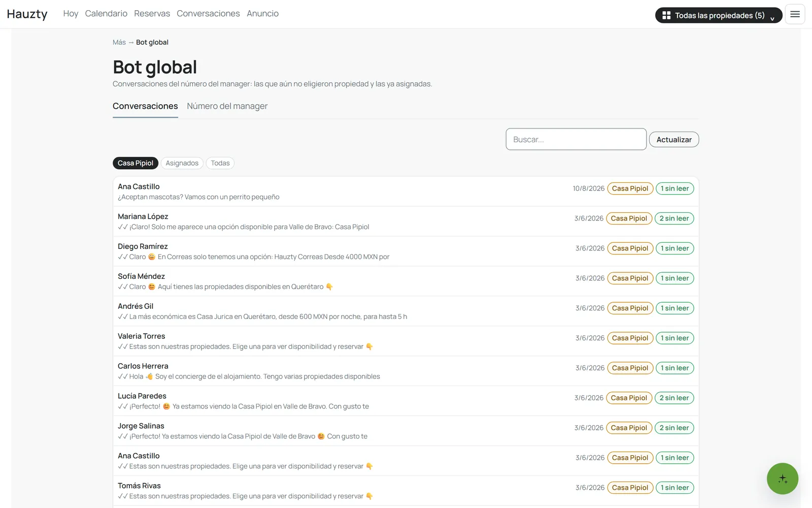
Task: Open Andrés Gil's conversation
Action: (x=405, y=311)
